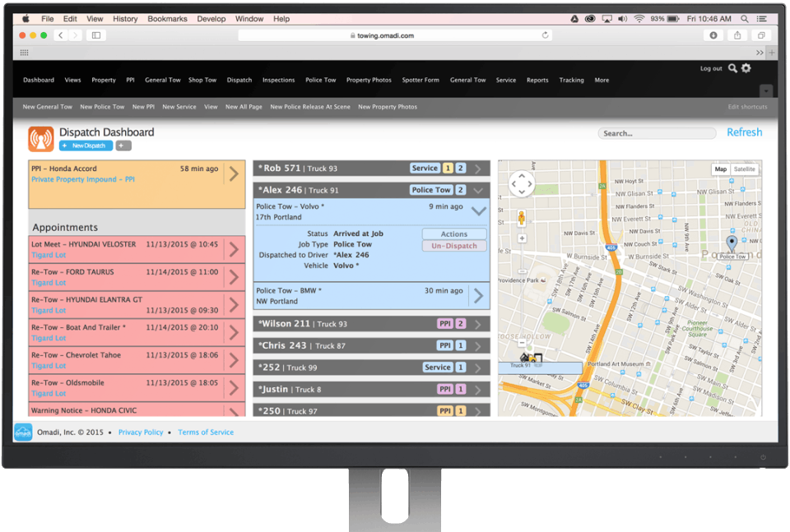Toggle the Safari sidebar button
Image resolution: width=790 pixels, height=532 pixels.
(x=96, y=35)
